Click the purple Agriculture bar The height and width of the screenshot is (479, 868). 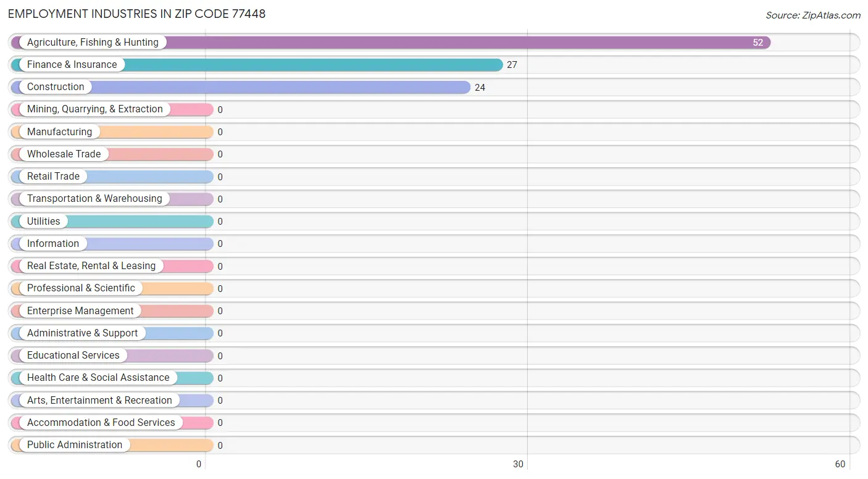pos(391,43)
